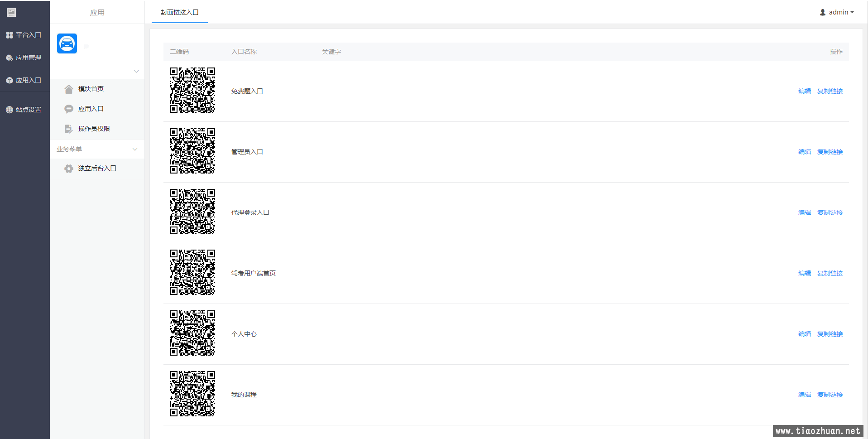This screenshot has height=439, width=868.
Task: Click the 入口名称 column header
Action: pyautogui.click(x=244, y=52)
